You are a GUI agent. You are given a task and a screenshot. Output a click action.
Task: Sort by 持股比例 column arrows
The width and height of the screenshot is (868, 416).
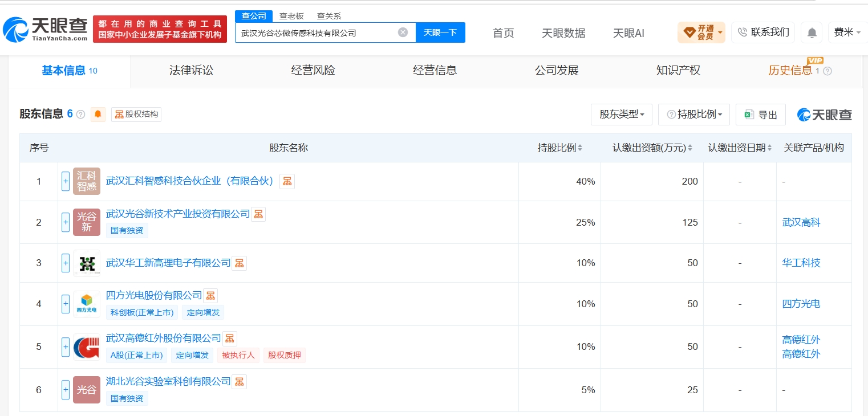tap(580, 148)
